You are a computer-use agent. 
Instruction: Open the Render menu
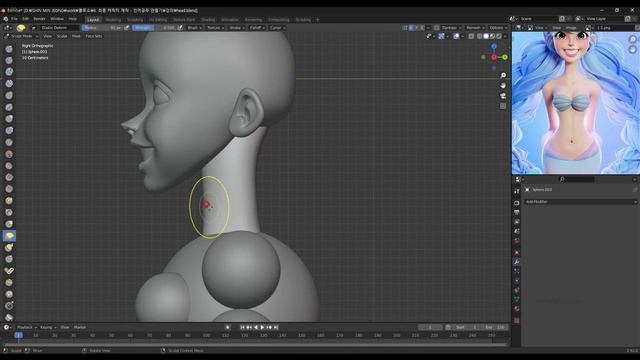point(39,19)
